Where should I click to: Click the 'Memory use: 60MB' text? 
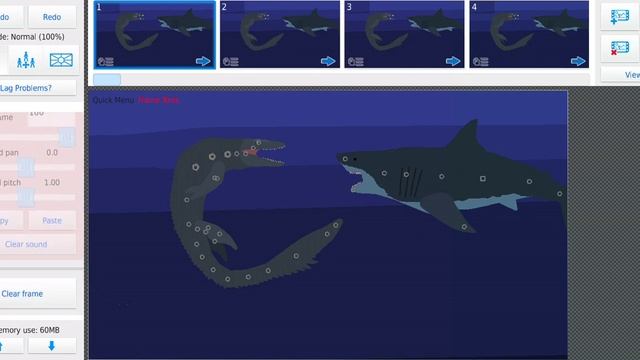[29, 330]
